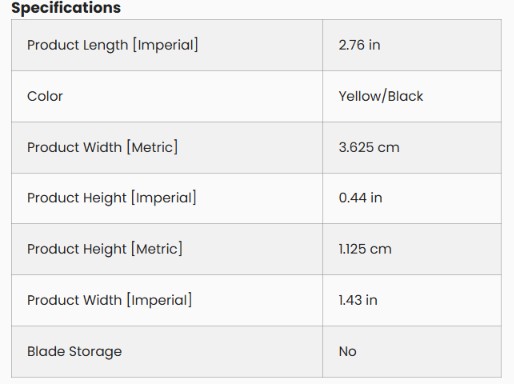The height and width of the screenshot is (384, 514).
Task: Click the 1.125 cm value
Action: [365, 249]
